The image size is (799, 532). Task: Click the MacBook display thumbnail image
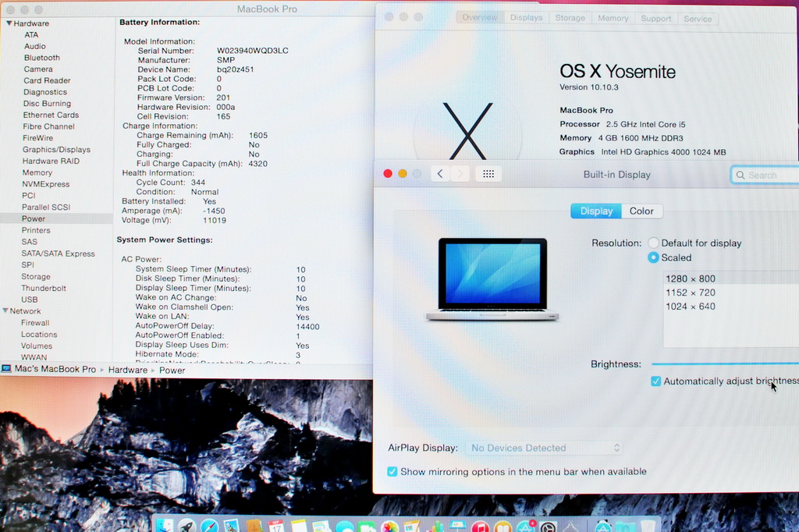[493, 278]
